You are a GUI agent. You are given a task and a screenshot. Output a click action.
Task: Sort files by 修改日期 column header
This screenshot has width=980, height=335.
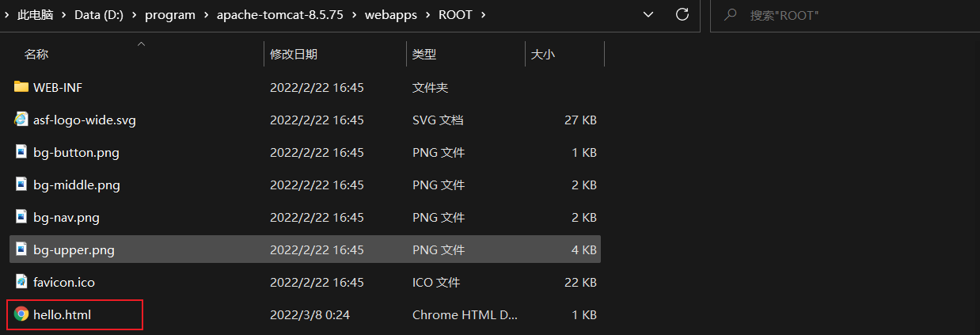[294, 54]
